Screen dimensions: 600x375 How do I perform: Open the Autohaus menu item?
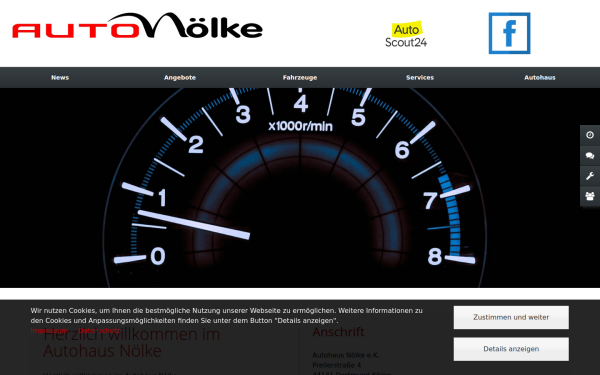(x=540, y=78)
